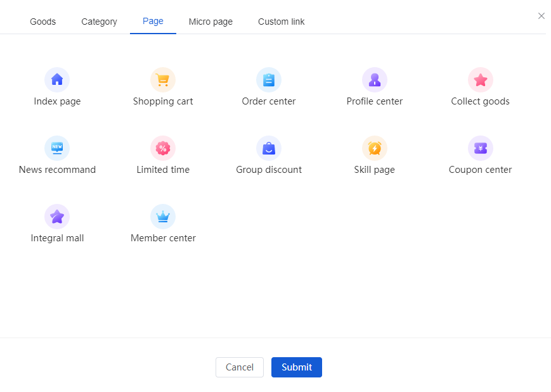The image size is (551, 392).
Task: Click the "Coupon center" label
Action: (481, 170)
